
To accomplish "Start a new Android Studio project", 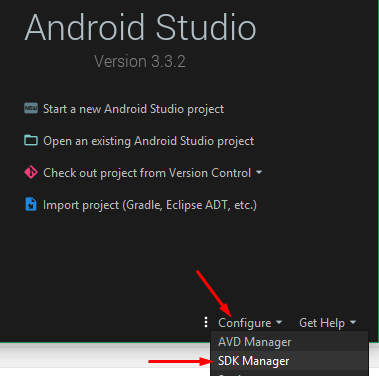I will pos(133,109).
